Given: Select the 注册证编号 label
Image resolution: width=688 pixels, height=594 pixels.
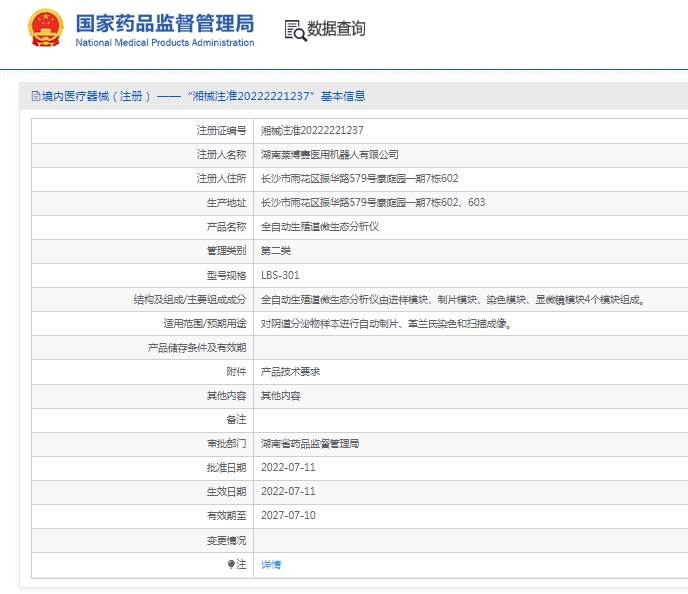Looking at the screenshot, I should pyautogui.click(x=221, y=131).
